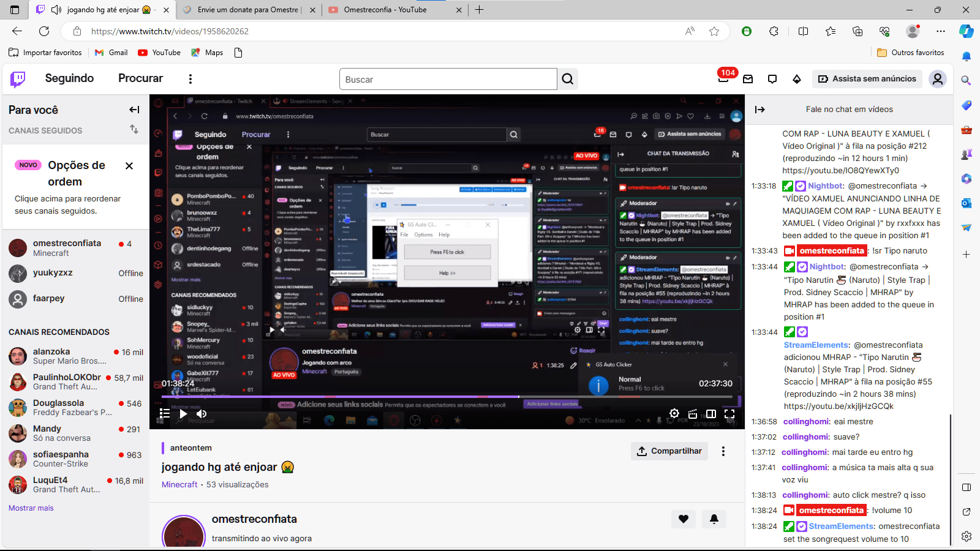This screenshot has height=551, width=980.
Task: Open notifications with the 104 badge
Action: pyautogui.click(x=723, y=78)
